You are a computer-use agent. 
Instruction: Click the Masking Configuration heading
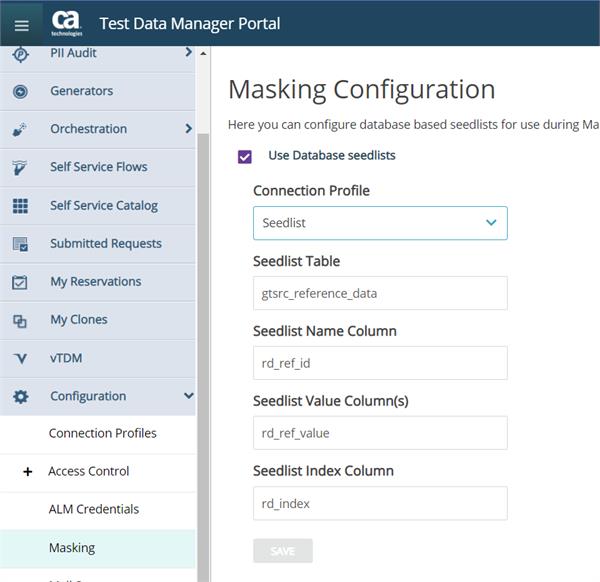point(362,90)
